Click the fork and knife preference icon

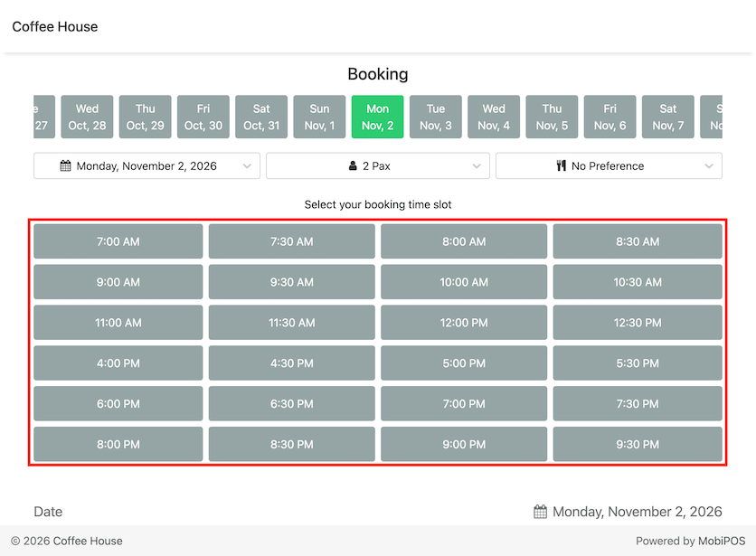coord(562,165)
